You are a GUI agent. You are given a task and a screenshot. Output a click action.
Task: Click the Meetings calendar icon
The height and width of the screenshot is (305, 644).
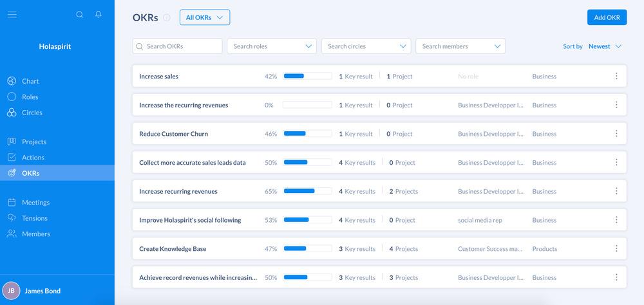point(12,202)
